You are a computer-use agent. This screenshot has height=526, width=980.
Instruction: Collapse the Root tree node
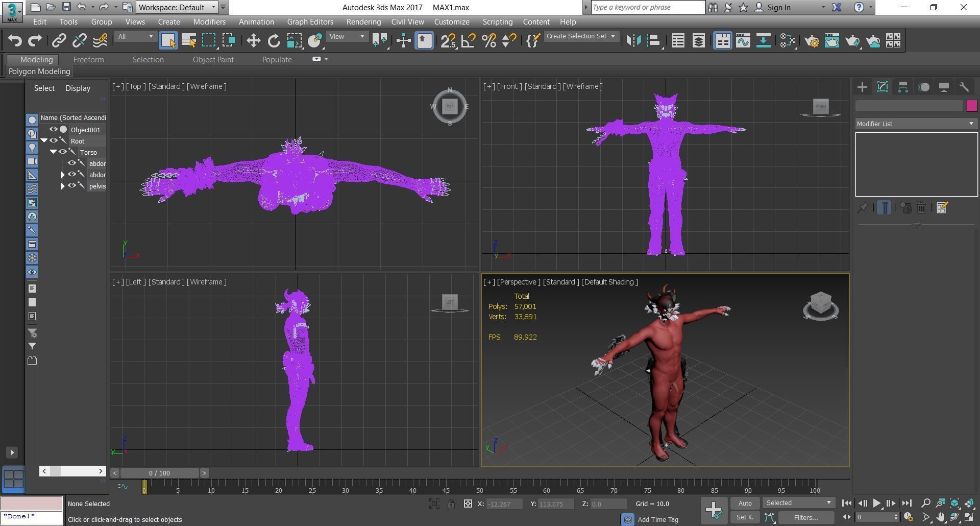point(44,140)
